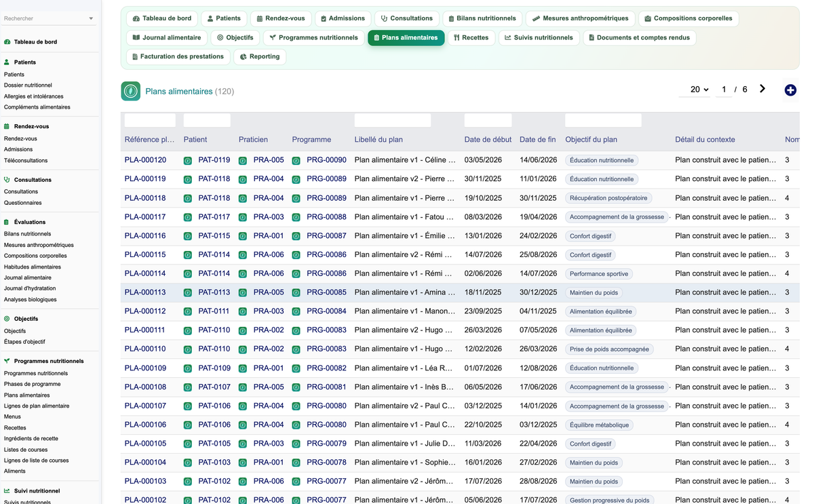Click the patient icon beside PAT-0109
This screenshot has height=504, width=814.
[188, 368]
